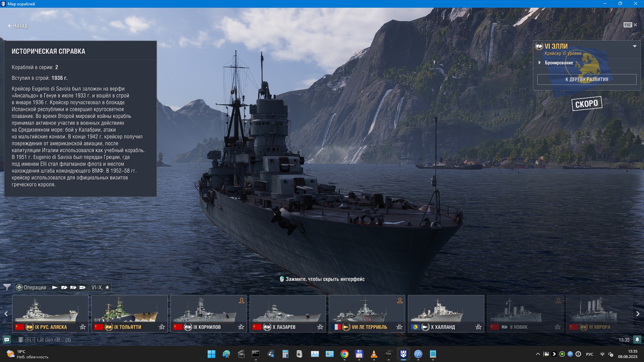Open the Wi-Fi network tray icon

[602, 354]
